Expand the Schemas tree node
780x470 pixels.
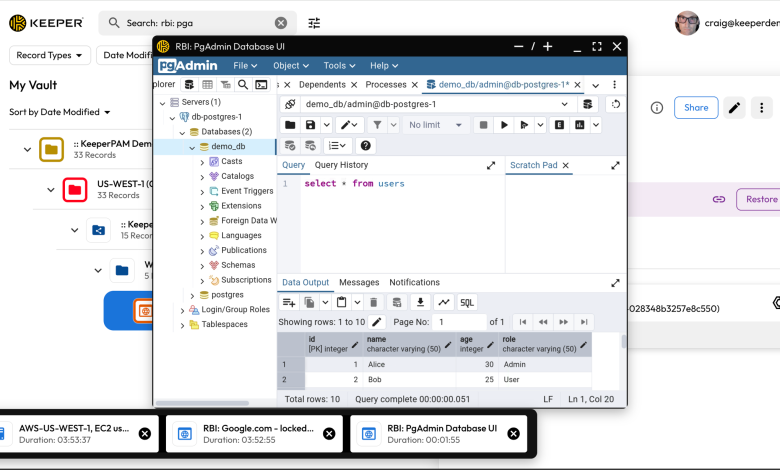(202, 266)
